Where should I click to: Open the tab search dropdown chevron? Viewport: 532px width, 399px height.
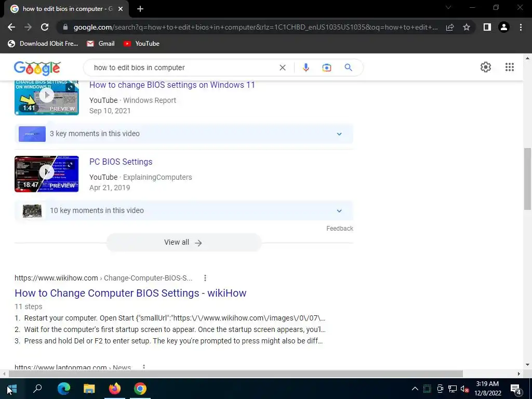(x=448, y=7)
